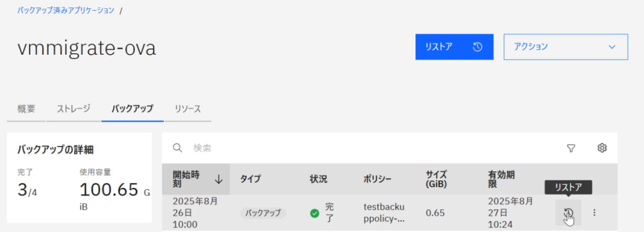Image resolution: width=644 pixels, height=232 pixels.
Task: Click the green completed status checkmark
Action: pyautogui.click(x=314, y=213)
